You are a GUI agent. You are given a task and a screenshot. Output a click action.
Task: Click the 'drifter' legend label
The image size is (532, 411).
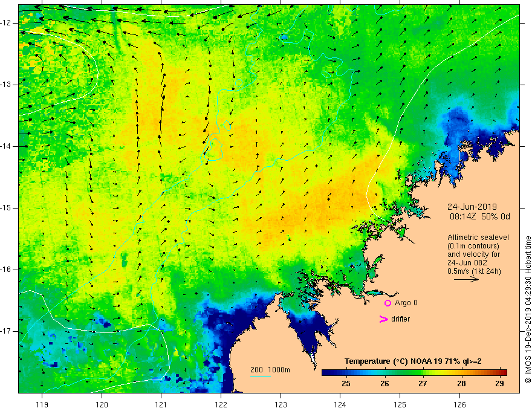click(400, 319)
